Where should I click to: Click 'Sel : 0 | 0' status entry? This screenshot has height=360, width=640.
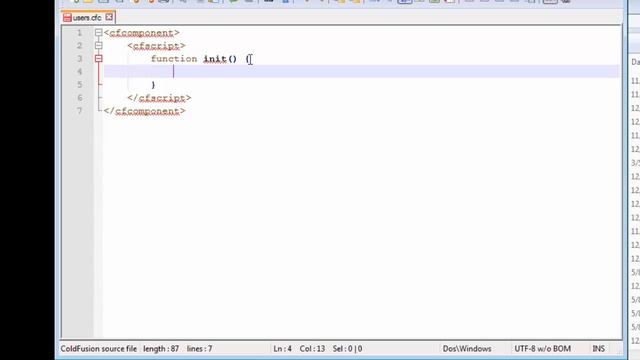click(x=347, y=349)
